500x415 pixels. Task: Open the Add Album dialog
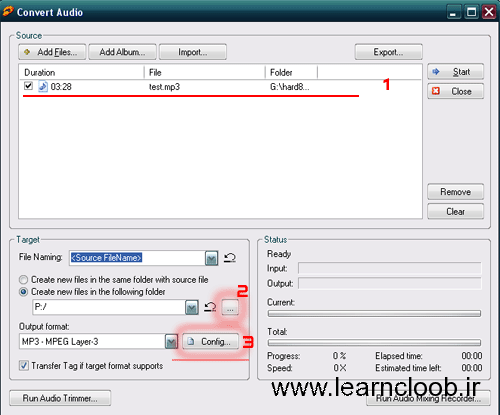click(x=122, y=52)
